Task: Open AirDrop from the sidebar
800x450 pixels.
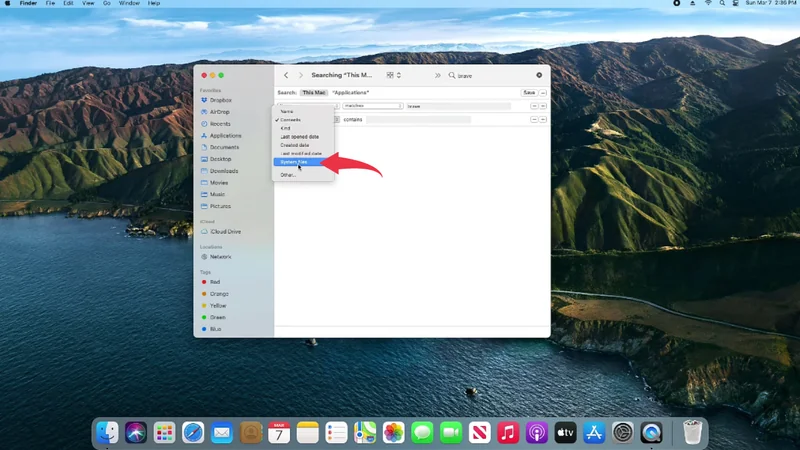Action: click(219, 112)
